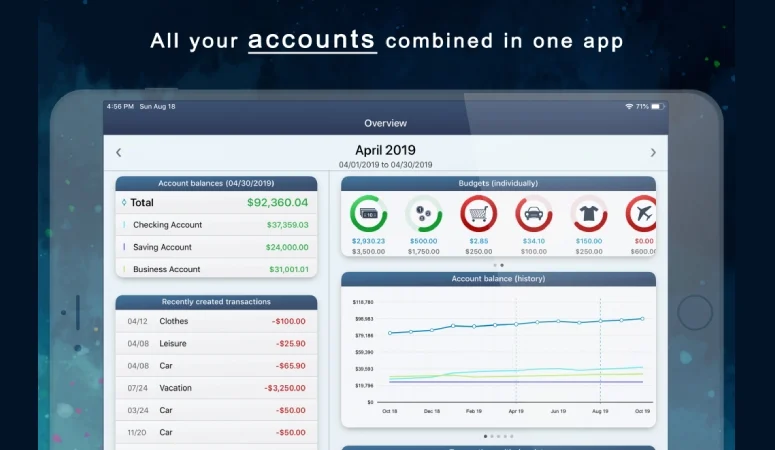
Task: Tap the battery status icon
Action: (657, 106)
